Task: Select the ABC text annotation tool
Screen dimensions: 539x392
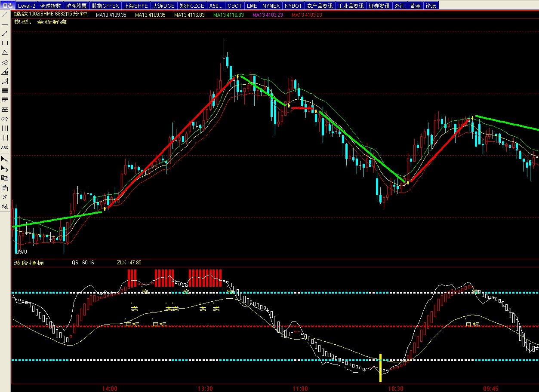Action: (5, 147)
